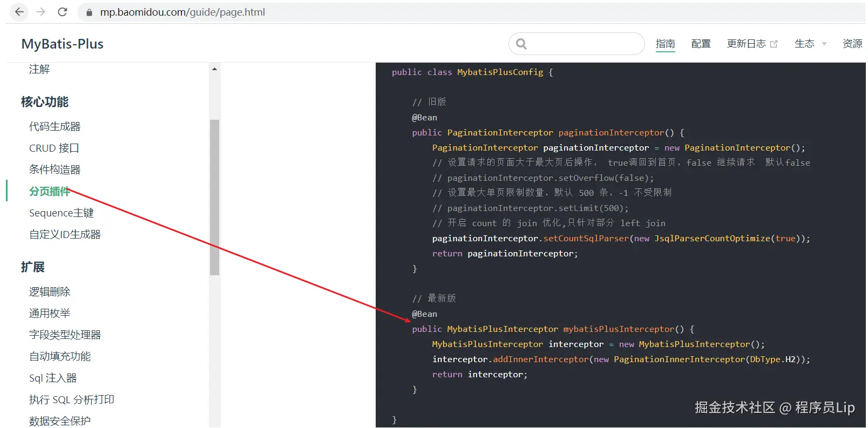
Task: Click the 核心功能 section heading
Action: (45, 101)
